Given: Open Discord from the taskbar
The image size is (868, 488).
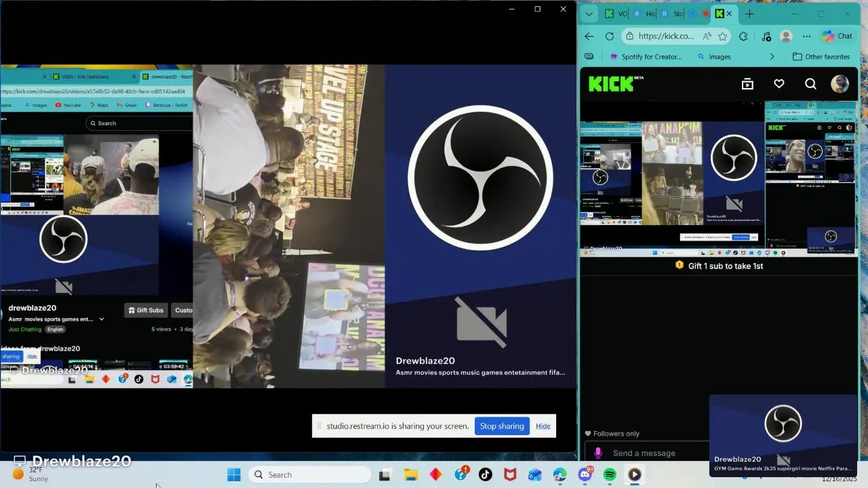Looking at the screenshot, I should point(585,475).
